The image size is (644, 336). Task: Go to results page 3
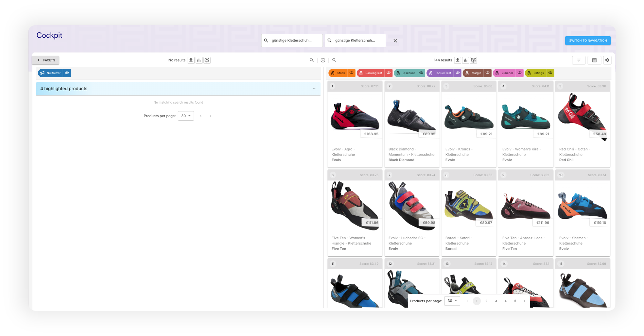496,301
